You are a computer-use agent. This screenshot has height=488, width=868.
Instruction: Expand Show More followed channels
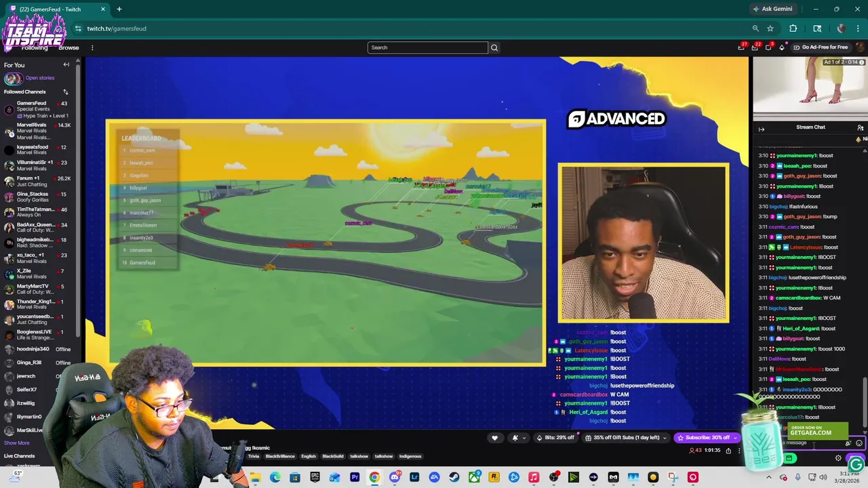point(17,443)
